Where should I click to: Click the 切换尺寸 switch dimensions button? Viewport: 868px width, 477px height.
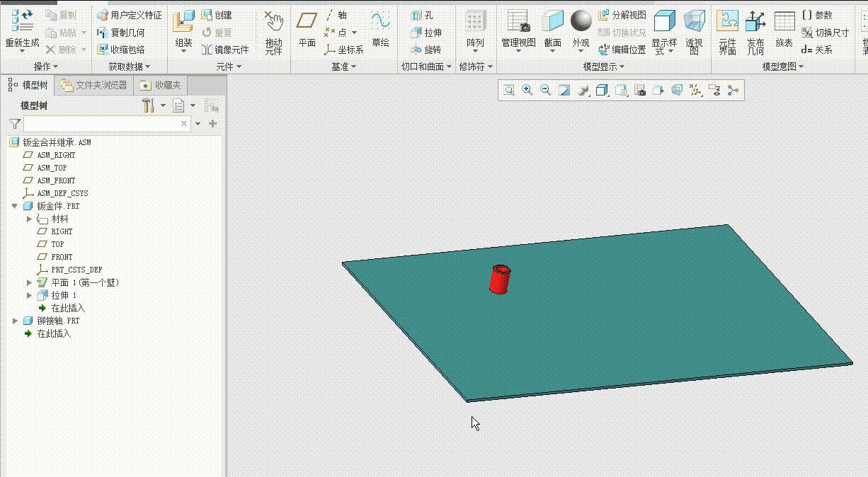pyautogui.click(x=826, y=33)
